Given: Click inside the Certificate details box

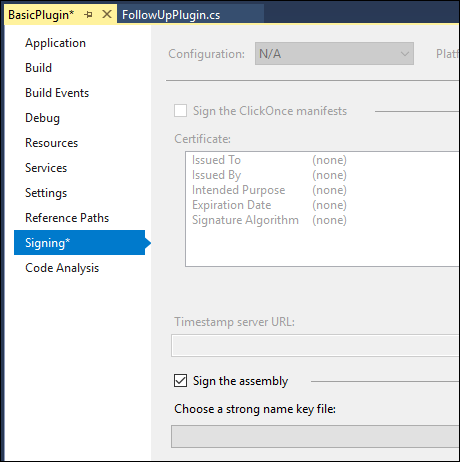Looking at the screenshot, I should click(x=322, y=209).
